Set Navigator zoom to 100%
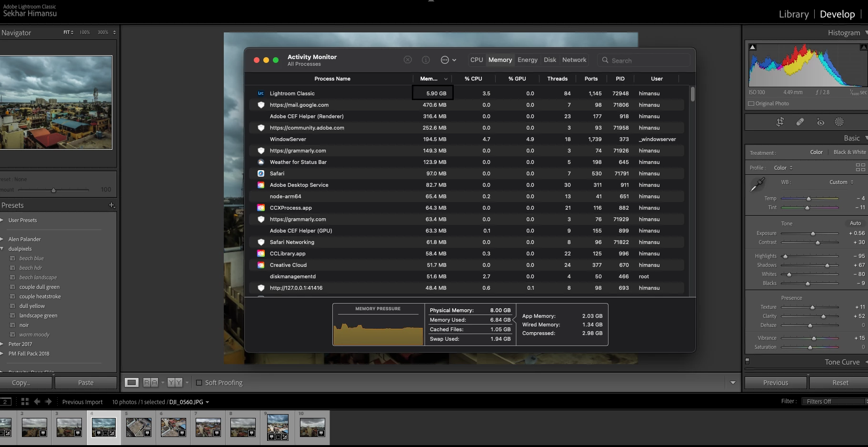Screen dimensions: 868x447 (x=85, y=32)
